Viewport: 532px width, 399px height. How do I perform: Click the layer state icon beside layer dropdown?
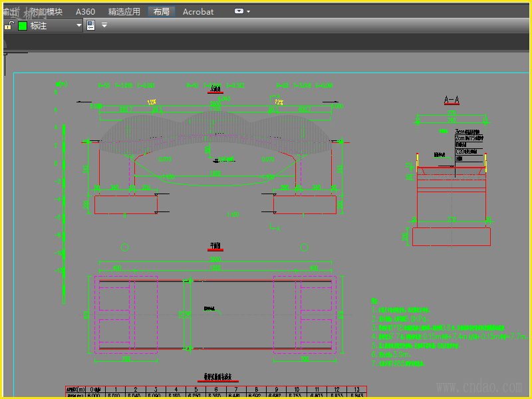(x=91, y=25)
